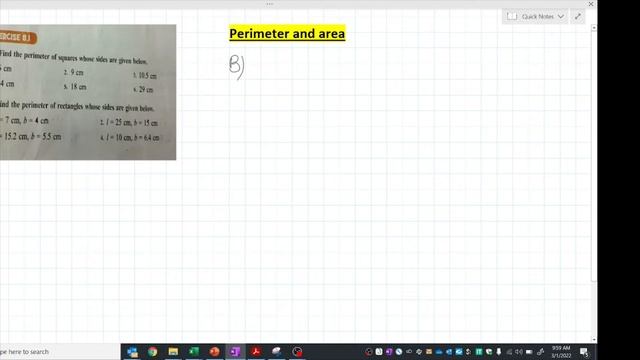Click the microphone icon in system tray

pos(499,352)
